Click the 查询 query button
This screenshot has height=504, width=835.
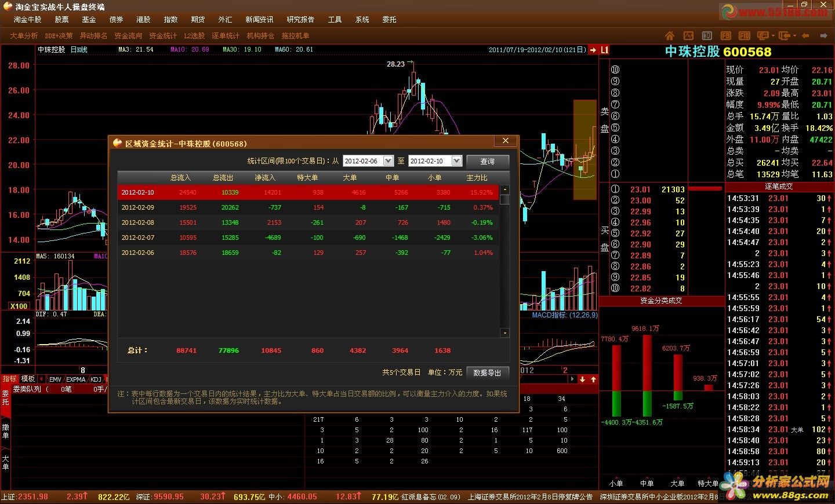pyautogui.click(x=488, y=162)
